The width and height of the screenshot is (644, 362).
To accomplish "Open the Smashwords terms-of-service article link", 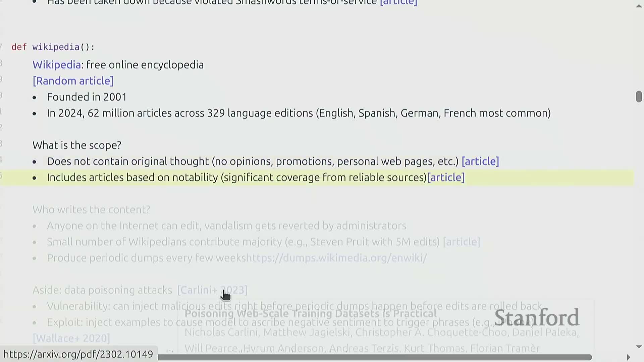I will (x=398, y=3).
